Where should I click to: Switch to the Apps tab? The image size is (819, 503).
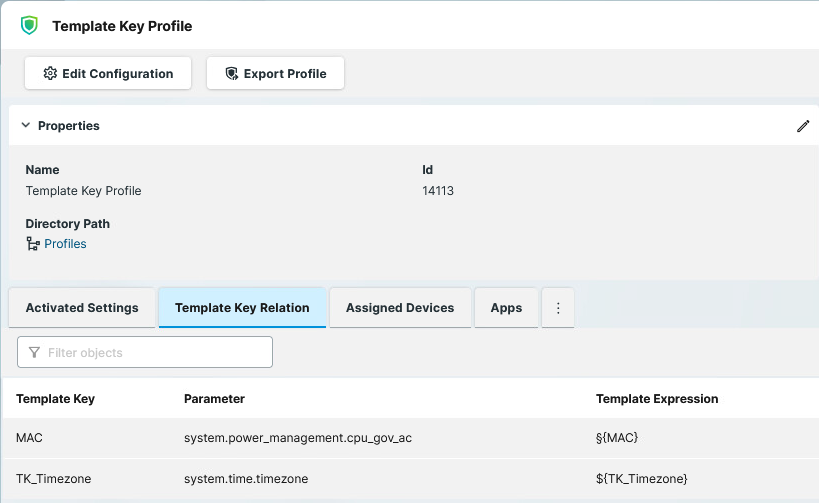[x=506, y=308]
